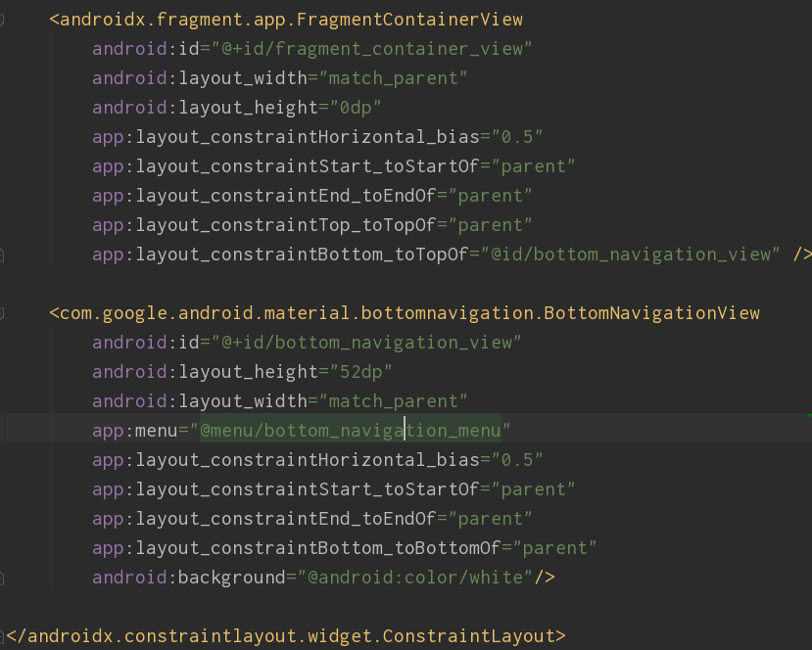Click the highlighted "@menu/bottom_navigation_menu" value
This screenshot has width=812, height=650.
[x=350, y=431]
